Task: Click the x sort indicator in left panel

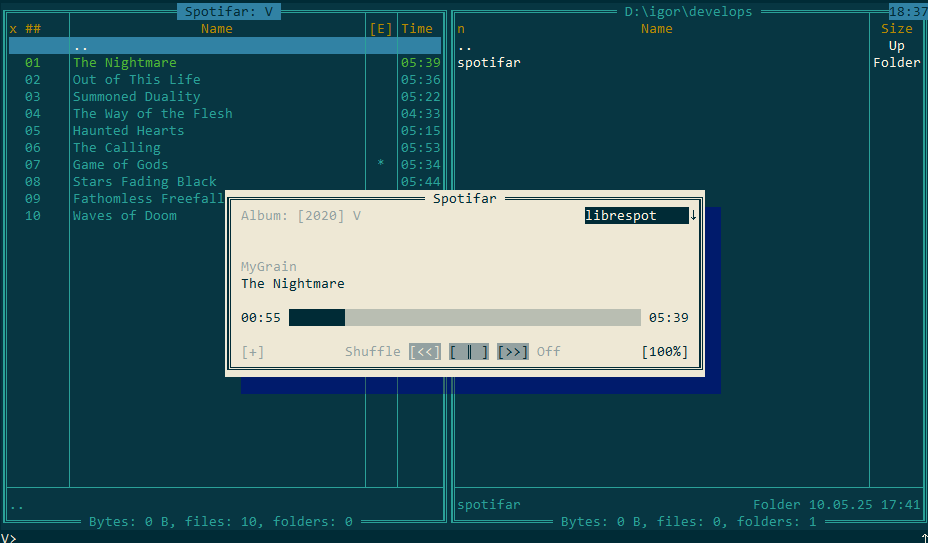Action: coord(13,29)
